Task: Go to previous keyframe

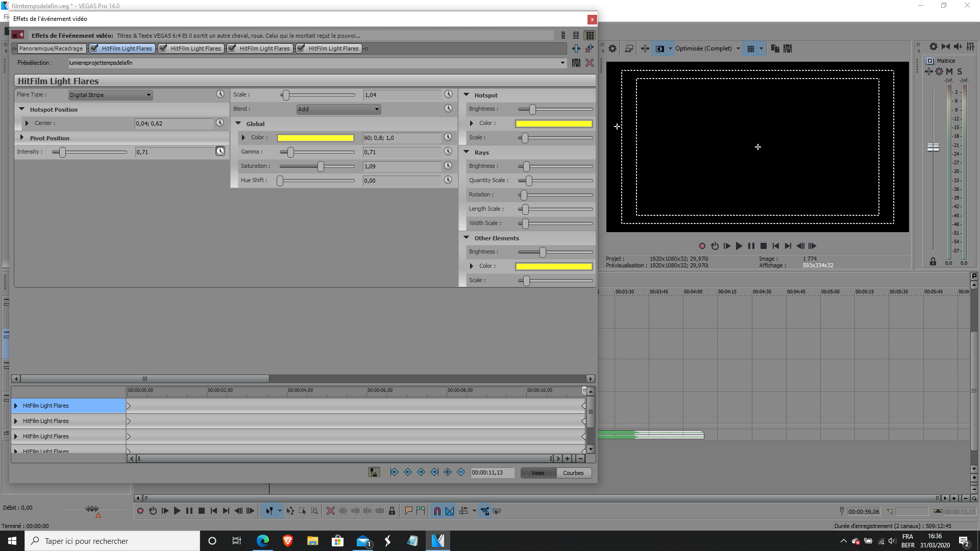Action: tap(407, 472)
